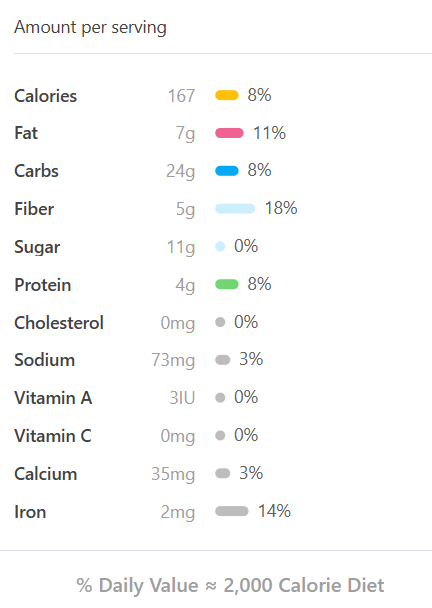Image resolution: width=432 pixels, height=608 pixels.
Task: Select the Protein row label
Action: click(x=43, y=285)
